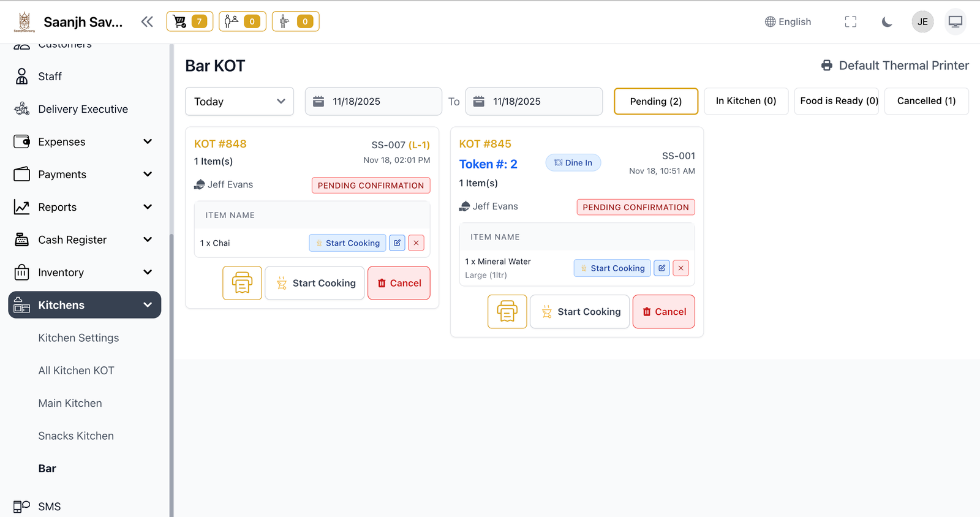The height and width of the screenshot is (517, 980).
Task: Open the Today date range dropdown
Action: [x=239, y=102]
